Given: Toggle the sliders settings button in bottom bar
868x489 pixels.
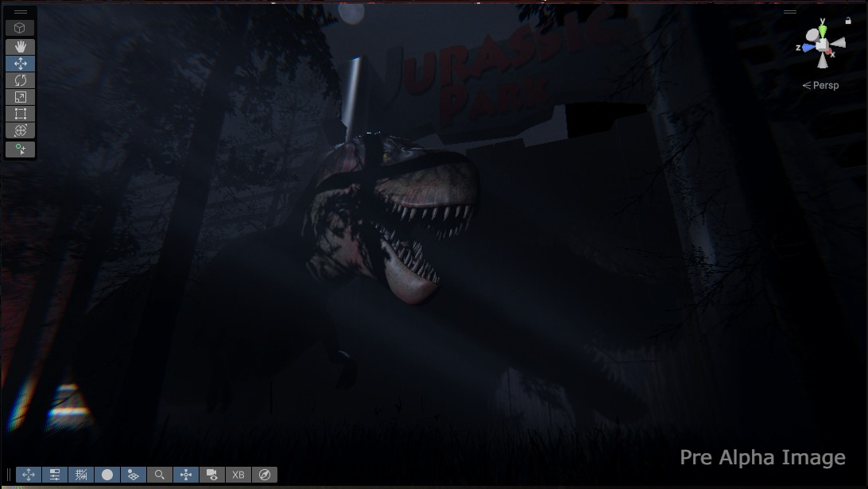Looking at the screenshot, I should click(x=55, y=475).
